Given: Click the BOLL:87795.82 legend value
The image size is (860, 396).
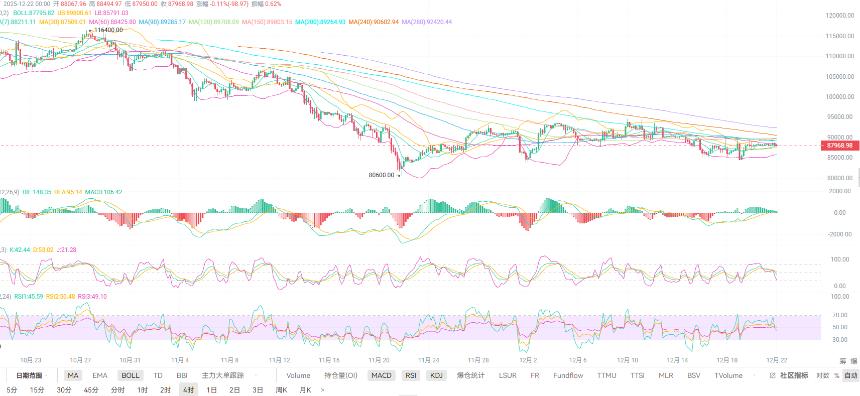Looking at the screenshot, I should (x=33, y=12).
